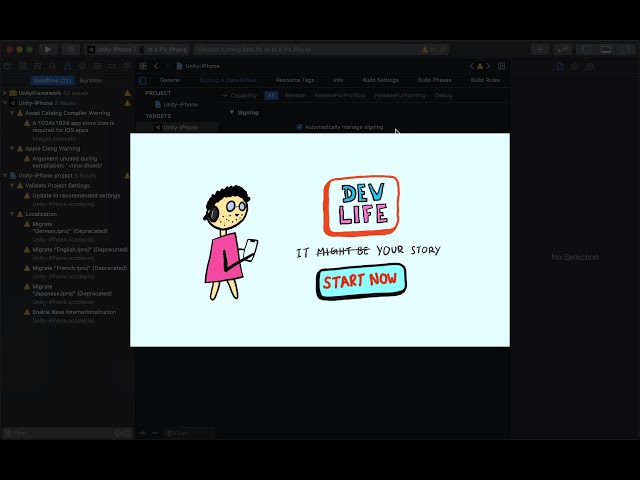Click the Run (play) button in toolbar
Screen dimensions: 640x480
point(47,49)
